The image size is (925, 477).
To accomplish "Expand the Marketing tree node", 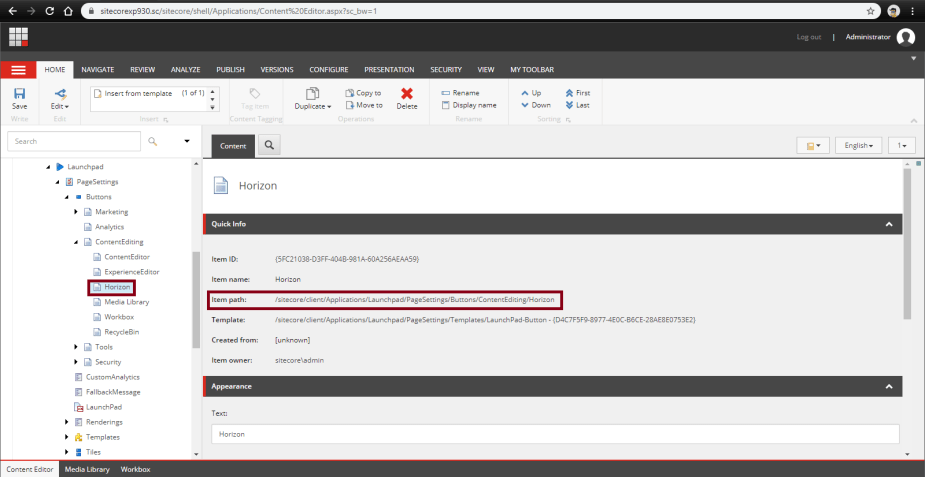I will click(76, 212).
